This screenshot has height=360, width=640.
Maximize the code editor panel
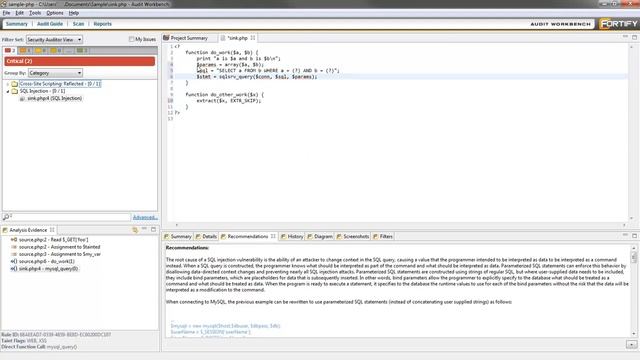(x=634, y=37)
